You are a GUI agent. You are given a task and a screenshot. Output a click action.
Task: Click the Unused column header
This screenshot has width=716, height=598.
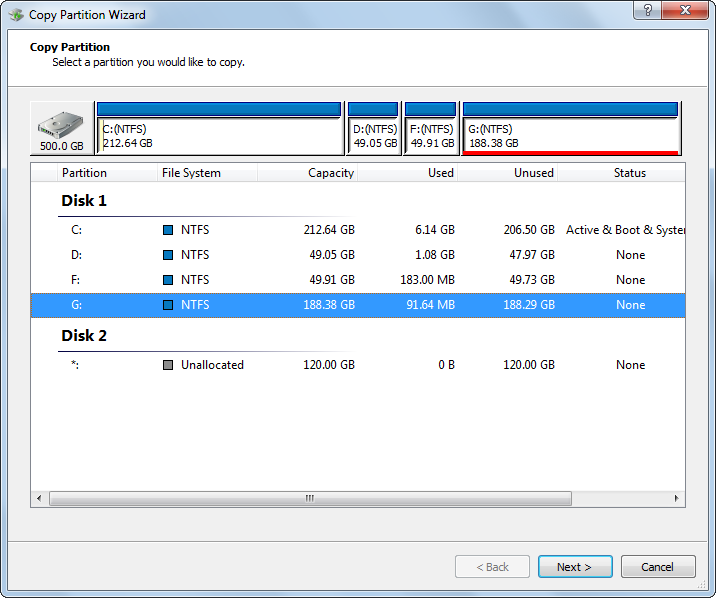tap(507, 173)
